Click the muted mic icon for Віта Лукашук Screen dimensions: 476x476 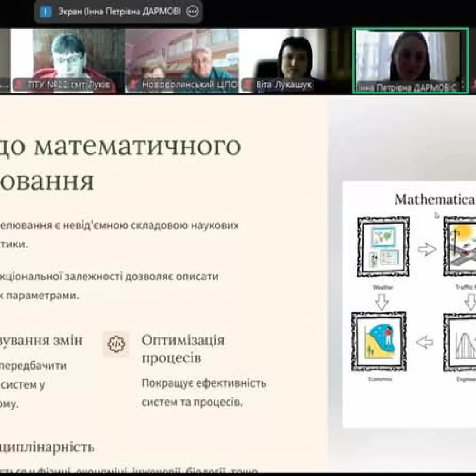248,85
